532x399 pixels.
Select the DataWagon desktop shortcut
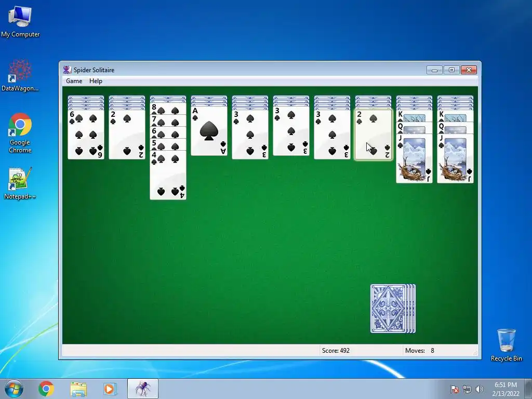click(x=20, y=75)
